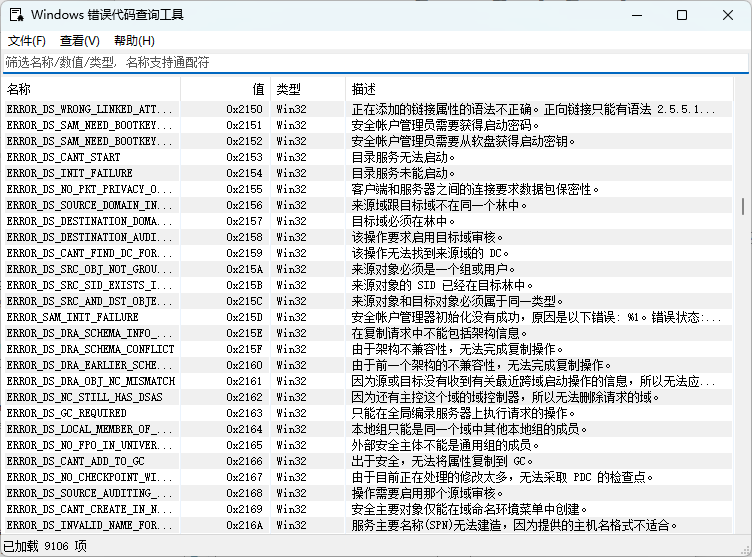
Task: Click the value cell 0x2160
Action: point(244,365)
